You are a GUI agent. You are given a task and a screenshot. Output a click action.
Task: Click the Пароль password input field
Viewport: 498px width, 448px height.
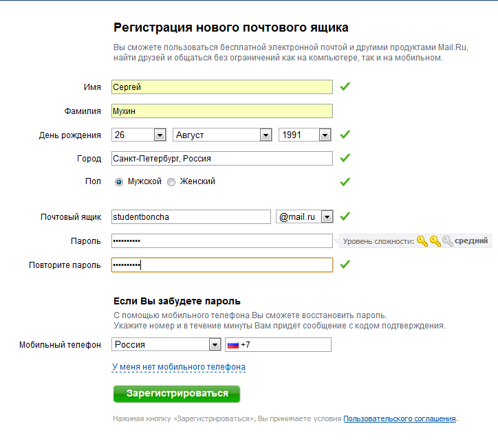(221, 240)
